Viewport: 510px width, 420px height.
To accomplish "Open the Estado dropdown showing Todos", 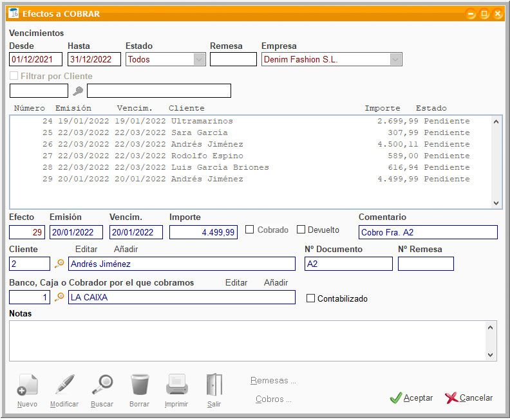I will [x=199, y=59].
